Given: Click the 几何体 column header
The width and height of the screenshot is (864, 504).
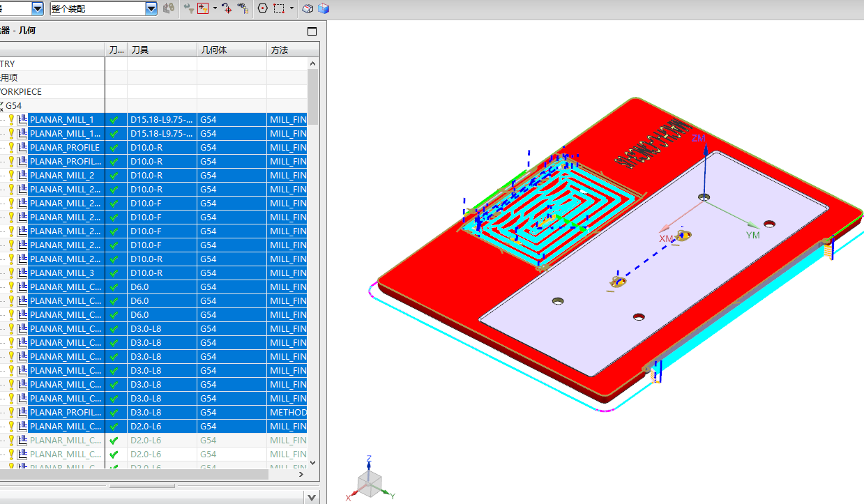Looking at the screenshot, I should click(232, 50).
